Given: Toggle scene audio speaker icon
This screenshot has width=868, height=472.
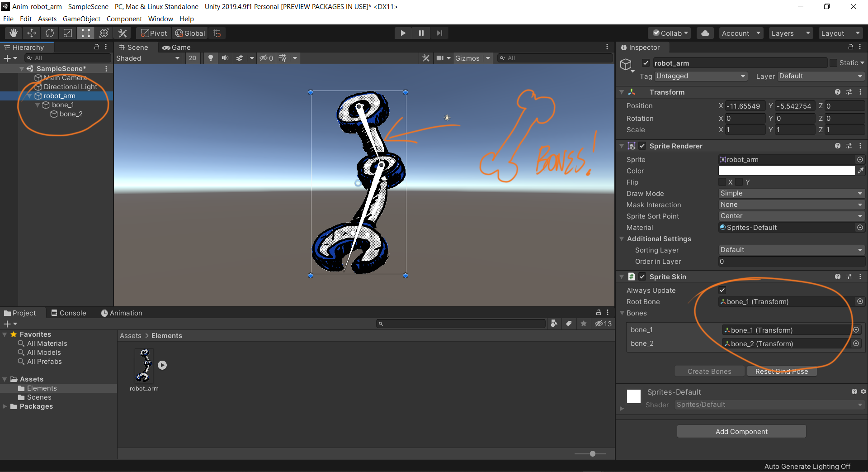Looking at the screenshot, I should click(x=225, y=58).
